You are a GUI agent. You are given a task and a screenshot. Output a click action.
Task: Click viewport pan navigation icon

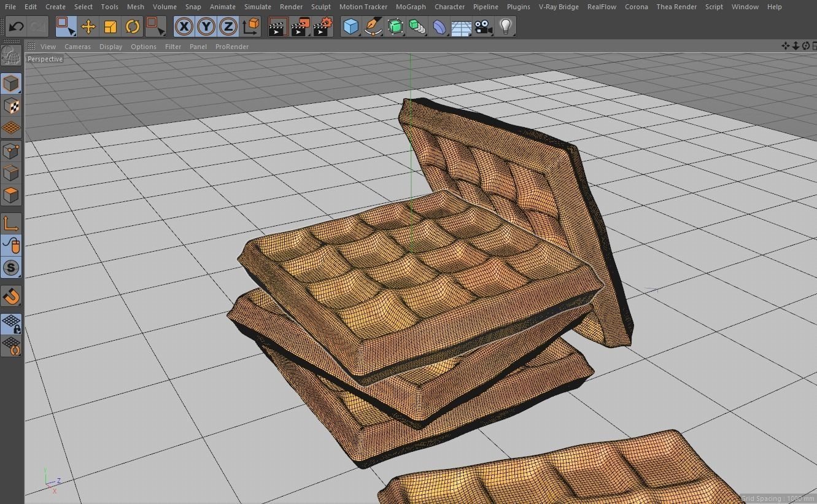(x=785, y=46)
